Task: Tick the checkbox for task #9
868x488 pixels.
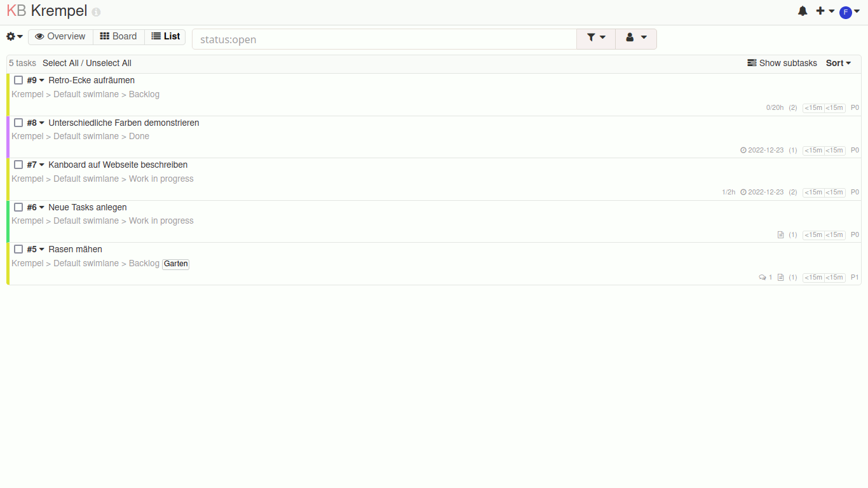Action: (x=18, y=80)
